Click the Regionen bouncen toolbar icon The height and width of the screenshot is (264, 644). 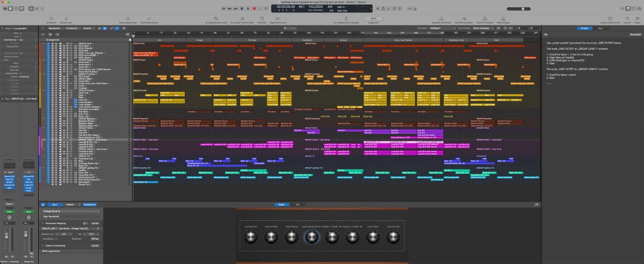pos(278,20)
